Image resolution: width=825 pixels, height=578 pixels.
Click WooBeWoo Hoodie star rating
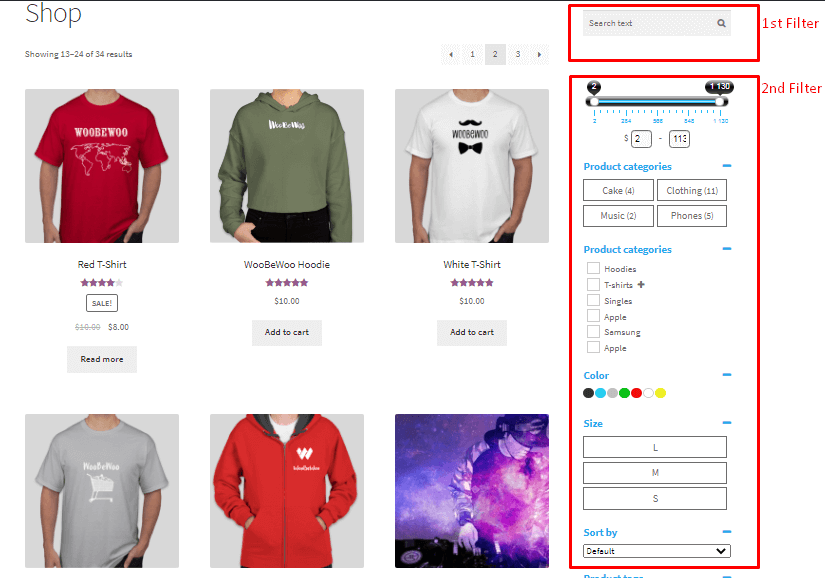tap(287, 282)
